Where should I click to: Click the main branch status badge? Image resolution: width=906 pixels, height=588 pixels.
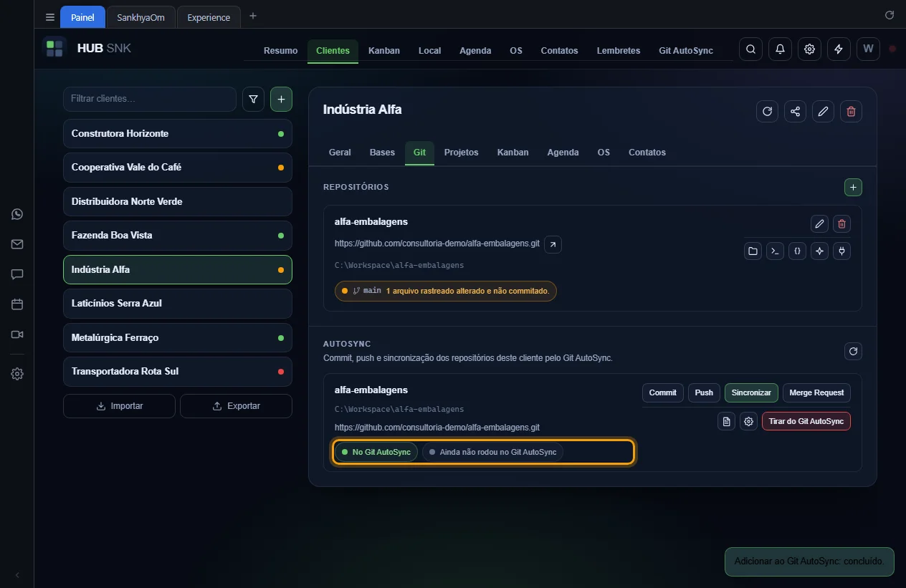[x=445, y=291]
